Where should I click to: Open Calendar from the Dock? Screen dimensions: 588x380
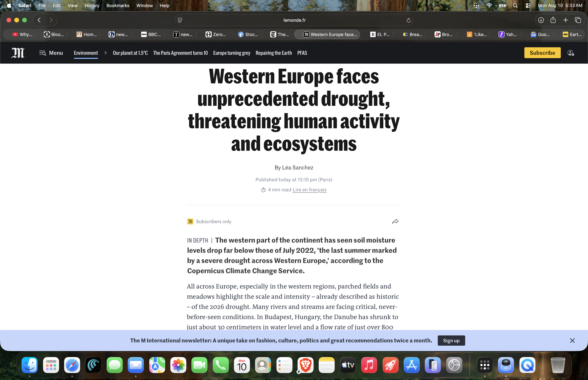point(242,365)
